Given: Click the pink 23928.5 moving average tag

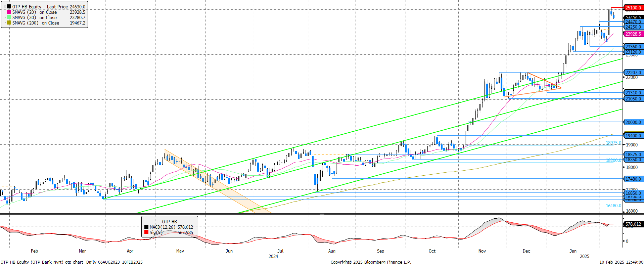Looking at the screenshot, I should pyautogui.click(x=633, y=34).
